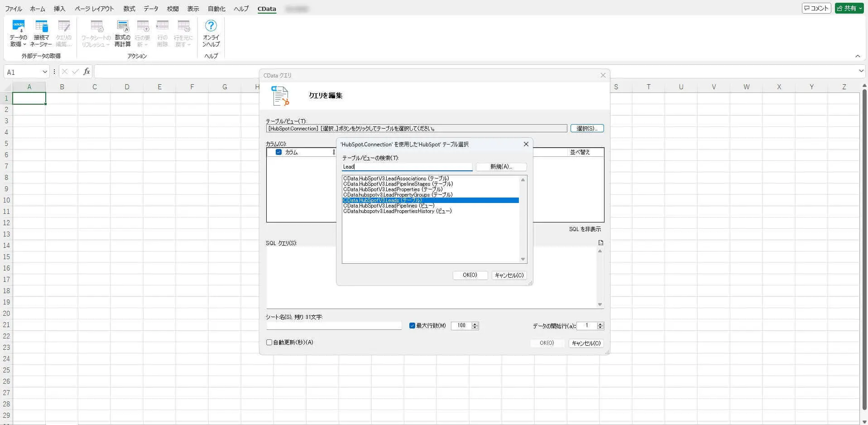Click the SQL を非表示 link

click(x=585, y=229)
